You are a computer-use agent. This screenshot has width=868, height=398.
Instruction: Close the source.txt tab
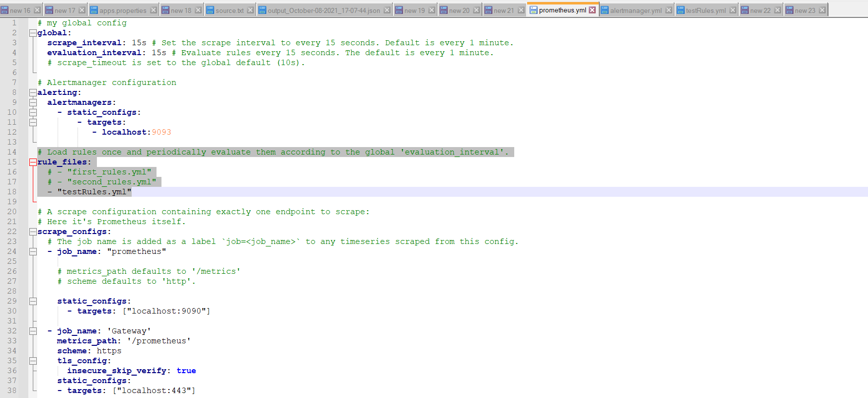tap(250, 10)
